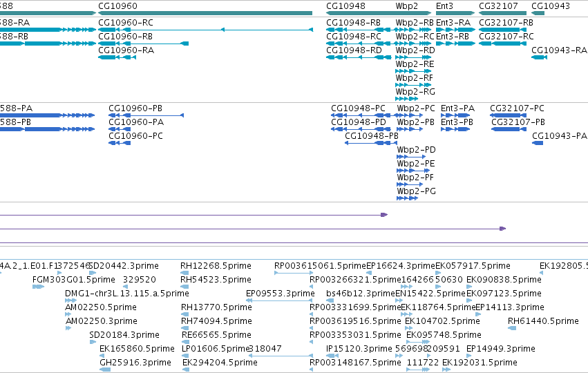Click EST RE66565.5prime
Screen dimensions: 588x373
click(x=216, y=335)
